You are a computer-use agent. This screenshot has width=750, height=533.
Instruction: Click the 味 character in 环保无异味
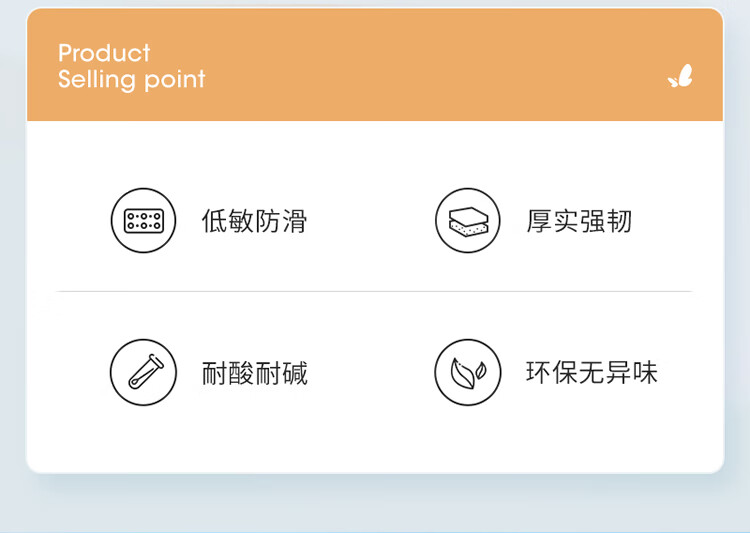coord(646,372)
